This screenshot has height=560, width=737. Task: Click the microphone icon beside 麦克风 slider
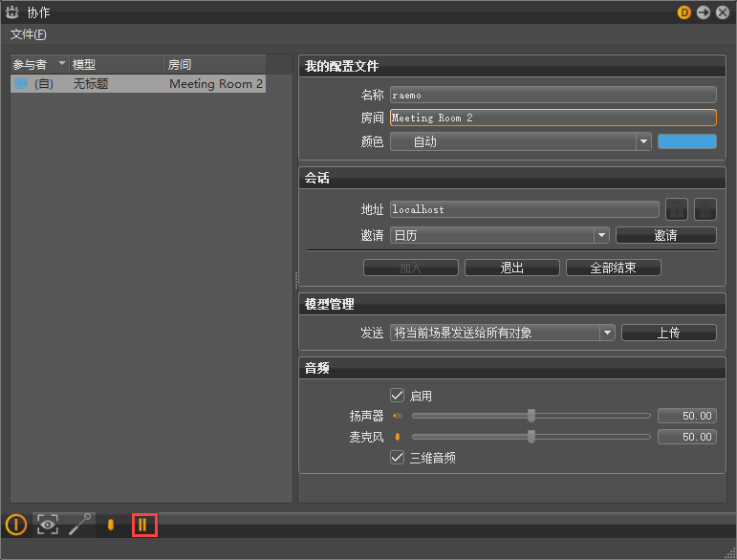[x=398, y=437]
